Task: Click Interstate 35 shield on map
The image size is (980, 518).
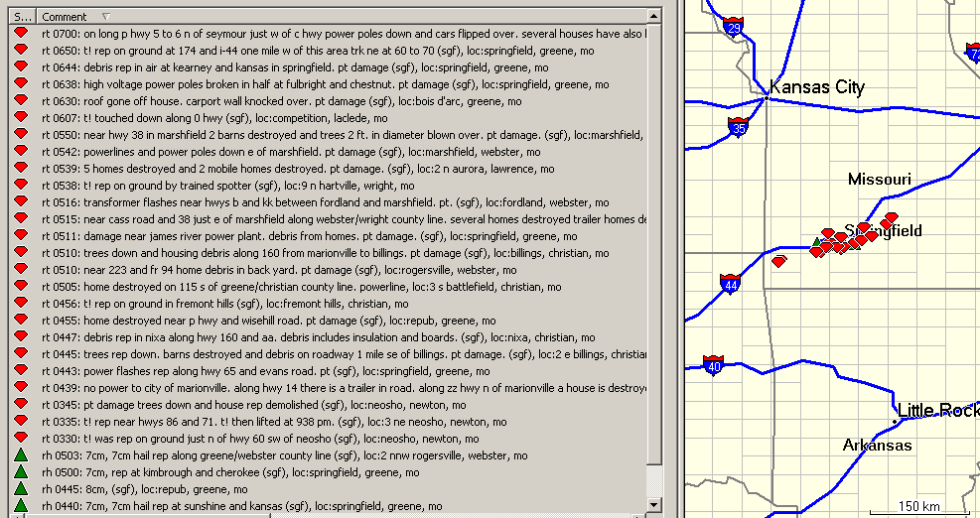Action: coord(737,127)
